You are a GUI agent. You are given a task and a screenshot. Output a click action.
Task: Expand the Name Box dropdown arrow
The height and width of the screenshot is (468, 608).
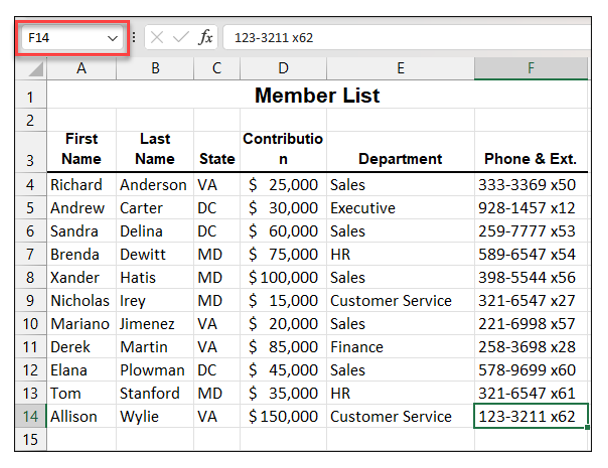(112, 38)
